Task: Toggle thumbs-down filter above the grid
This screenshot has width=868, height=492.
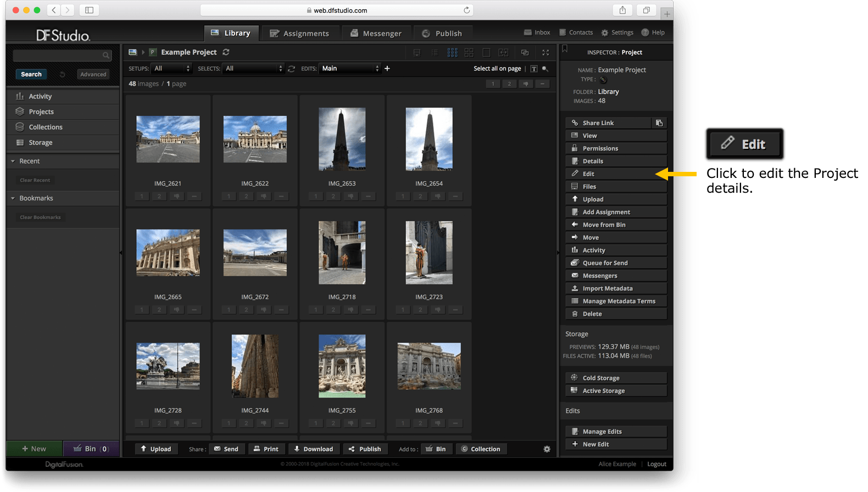Action: tap(526, 83)
